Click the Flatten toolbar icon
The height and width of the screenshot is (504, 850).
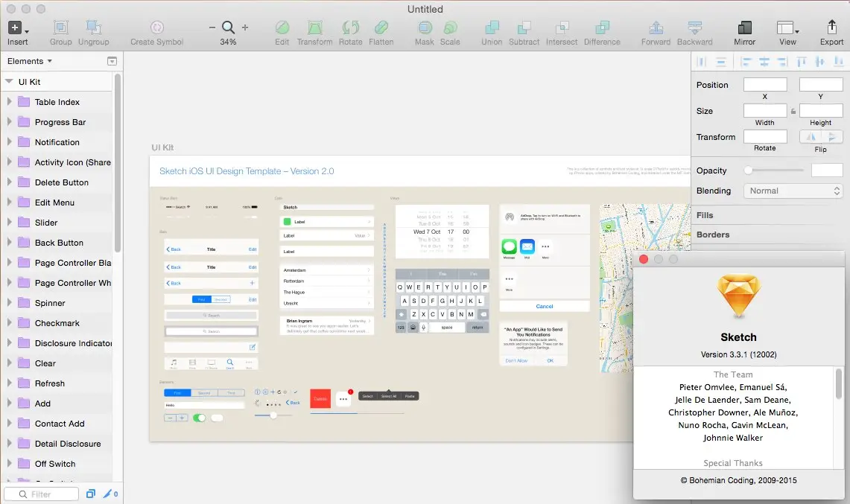pyautogui.click(x=381, y=28)
